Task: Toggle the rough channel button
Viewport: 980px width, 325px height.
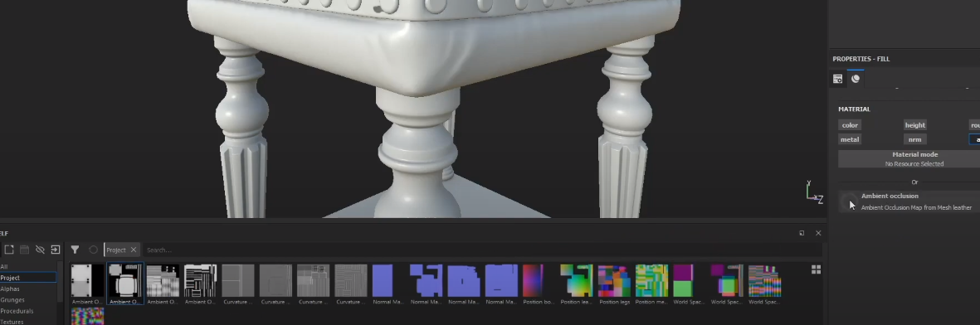Action: pos(974,125)
